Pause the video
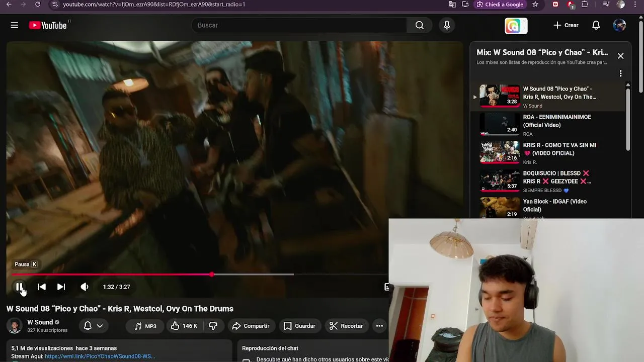Viewport: 644px width, 362px height. [19, 287]
